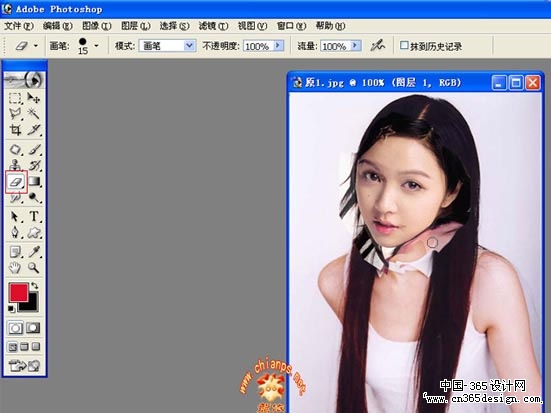Screen dimensions: 551x413
Task: Open the 编辑 menu
Action: coord(58,26)
